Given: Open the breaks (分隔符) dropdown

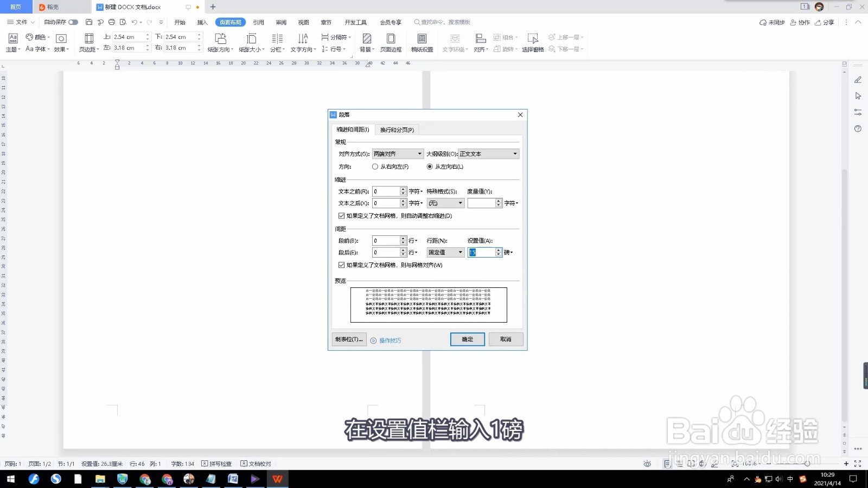Looking at the screenshot, I should point(336,37).
